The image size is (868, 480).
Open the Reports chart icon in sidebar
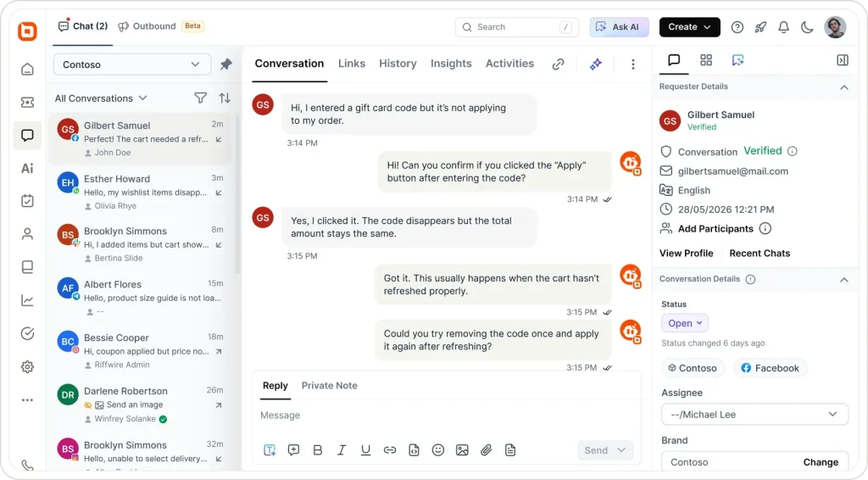point(27,300)
